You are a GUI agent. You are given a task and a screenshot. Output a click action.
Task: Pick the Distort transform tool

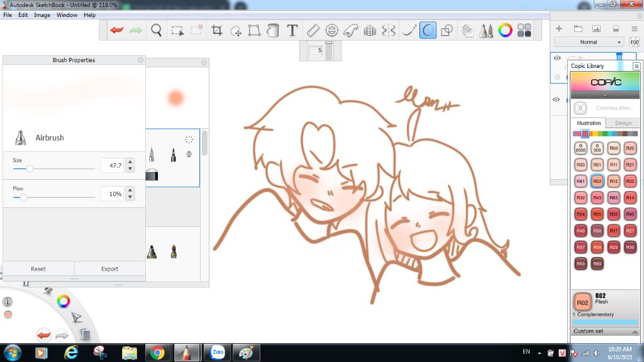(254, 30)
